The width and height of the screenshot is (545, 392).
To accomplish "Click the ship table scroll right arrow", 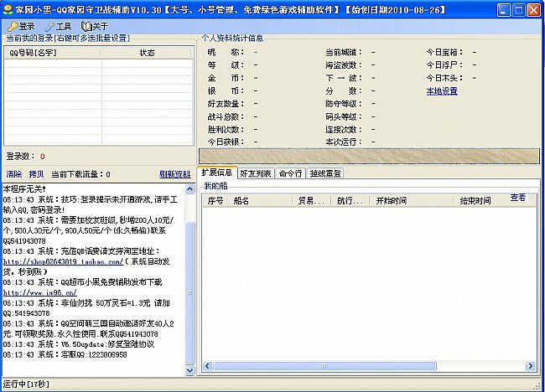I will point(531,366).
